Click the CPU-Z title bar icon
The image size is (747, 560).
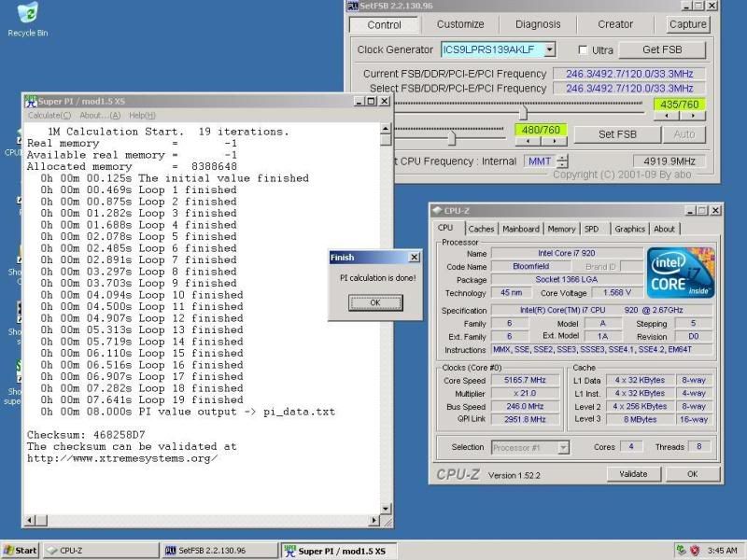tap(437, 210)
